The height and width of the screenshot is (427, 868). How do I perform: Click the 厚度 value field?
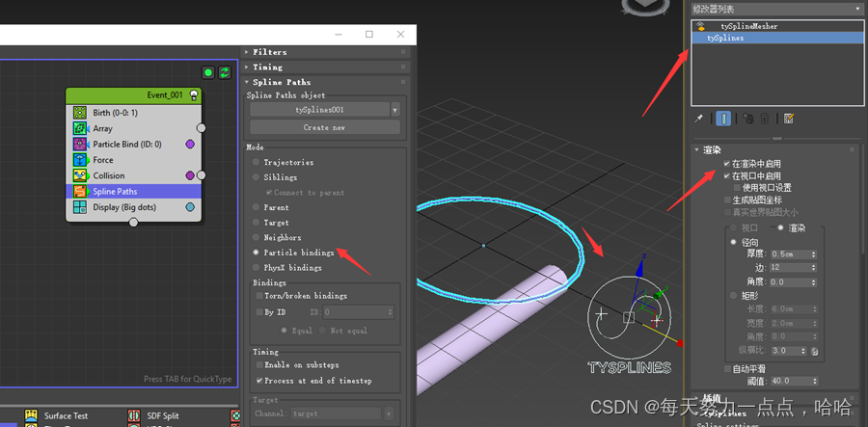790,254
